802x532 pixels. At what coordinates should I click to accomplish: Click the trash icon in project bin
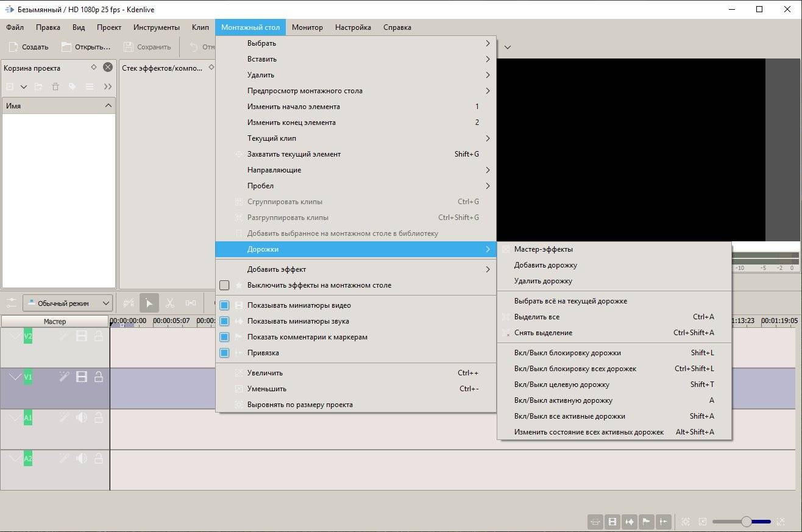click(55, 87)
